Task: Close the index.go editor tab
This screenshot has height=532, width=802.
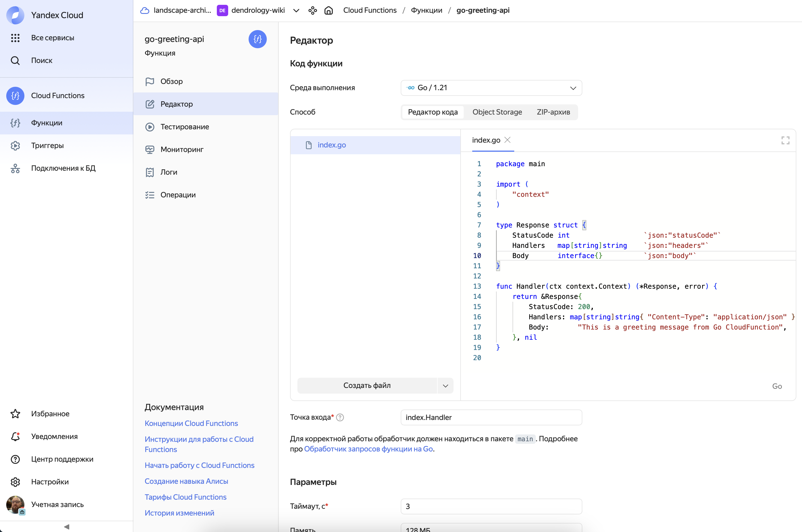Action: point(507,140)
